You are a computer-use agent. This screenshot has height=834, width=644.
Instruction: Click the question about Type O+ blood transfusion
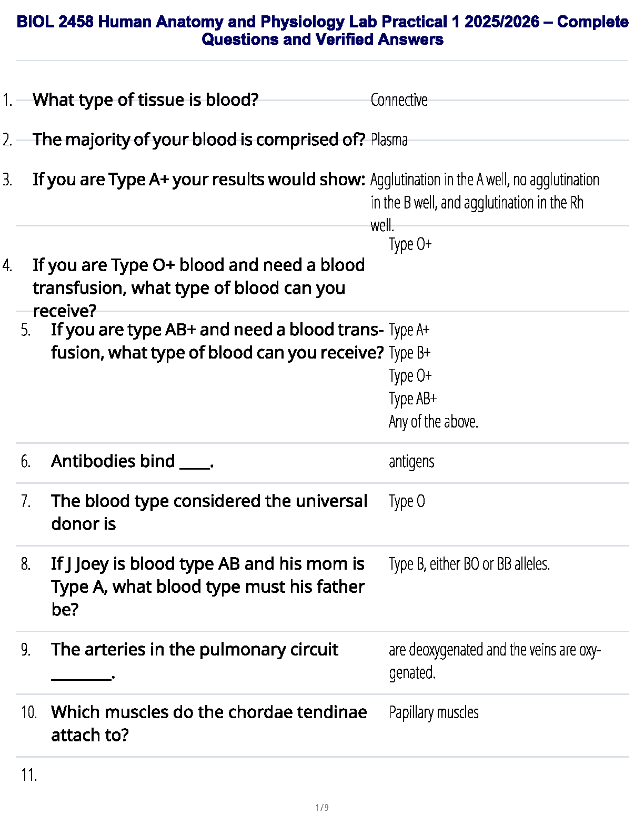[198, 287]
